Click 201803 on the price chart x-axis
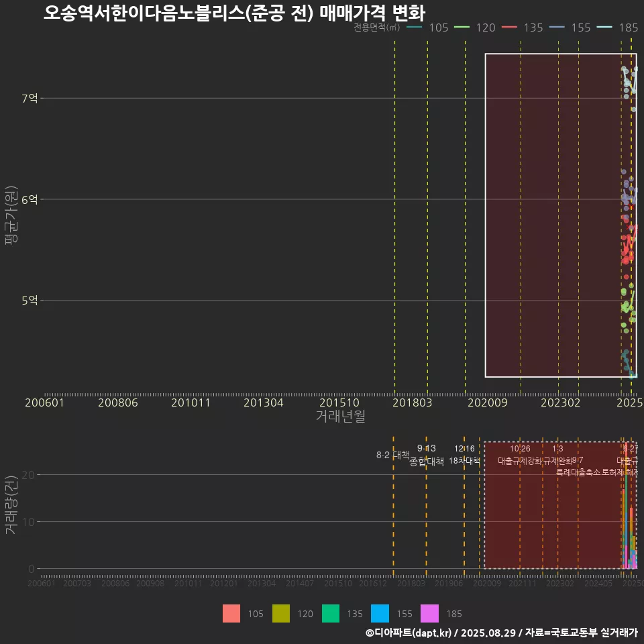Viewport: 644px width, 644px height. point(413,402)
